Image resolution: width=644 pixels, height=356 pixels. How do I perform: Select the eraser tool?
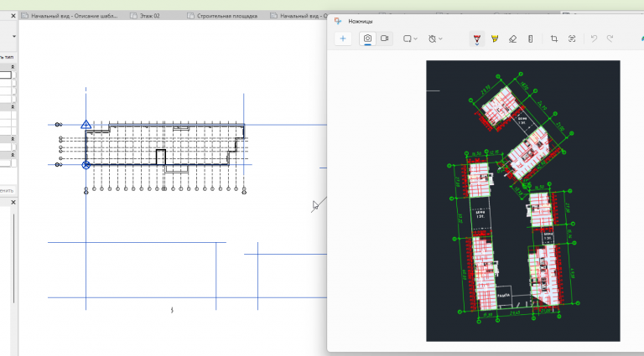point(512,39)
